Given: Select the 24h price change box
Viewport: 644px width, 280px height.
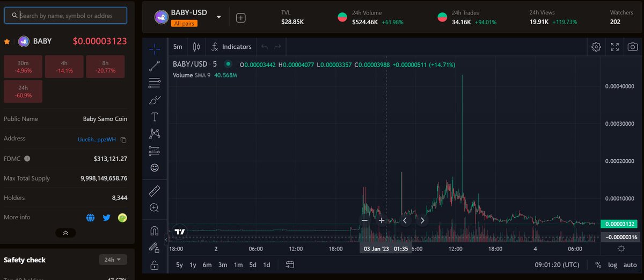Looking at the screenshot, I should (23, 91).
